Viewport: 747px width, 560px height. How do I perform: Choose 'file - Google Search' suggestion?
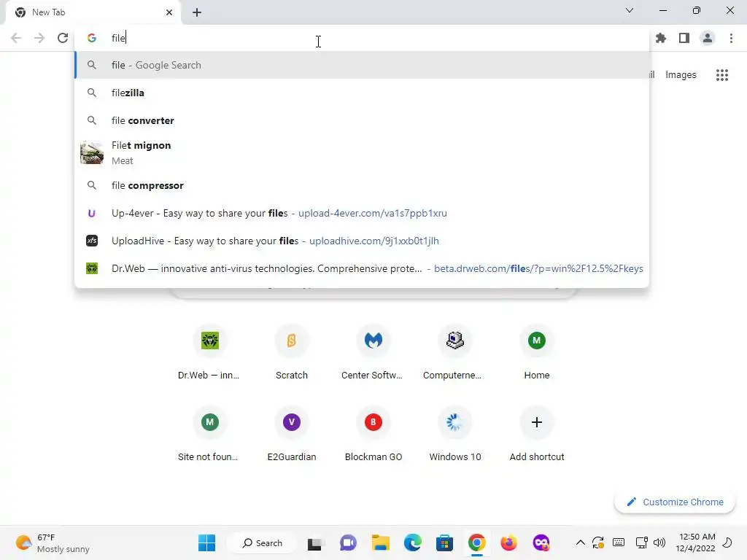(x=362, y=65)
